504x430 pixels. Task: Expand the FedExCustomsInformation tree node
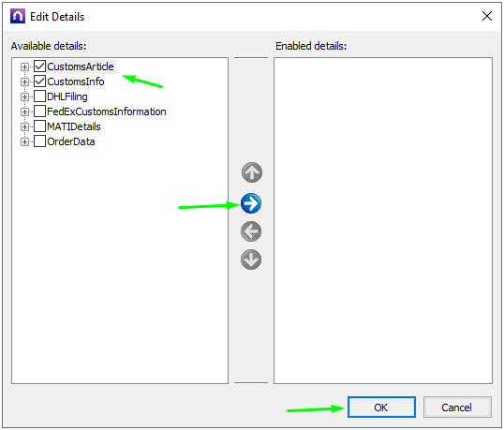[x=24, y=111]
